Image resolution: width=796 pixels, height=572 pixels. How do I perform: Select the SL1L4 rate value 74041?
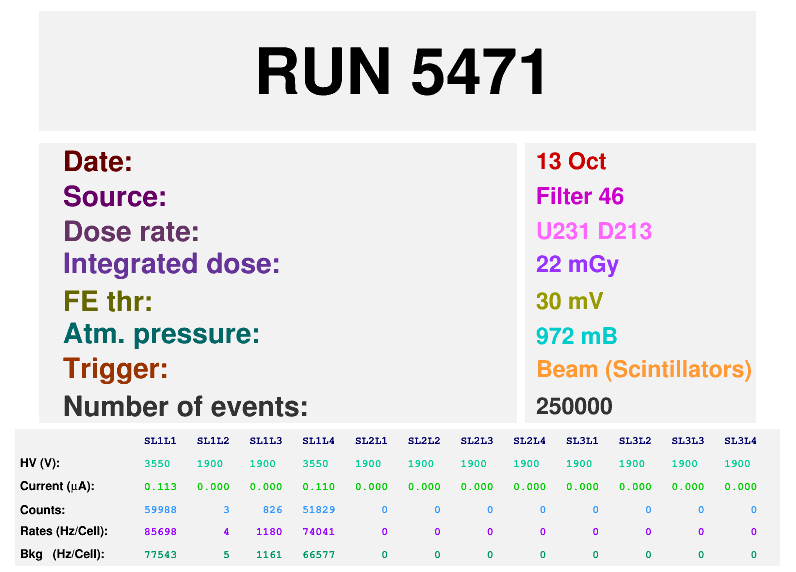point(318,531)
